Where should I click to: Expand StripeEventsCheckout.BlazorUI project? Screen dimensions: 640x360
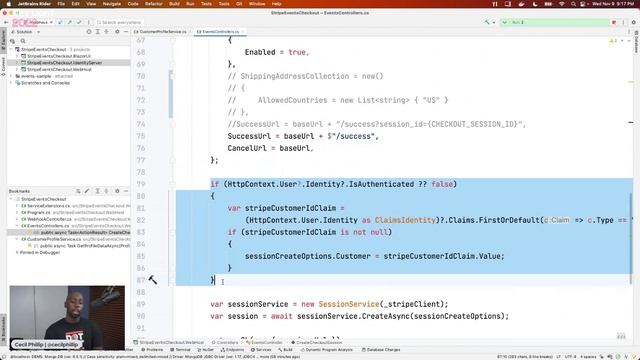point(17,56)
